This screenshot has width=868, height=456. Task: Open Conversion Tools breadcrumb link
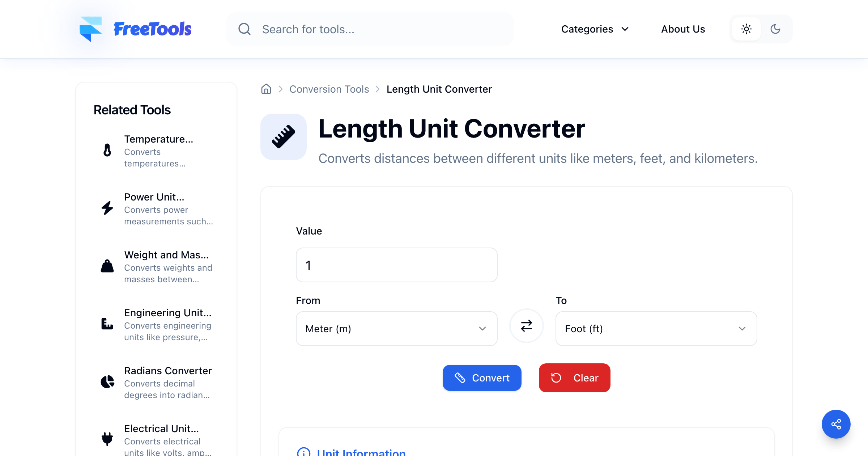pyautogui.click(x=329, y=89)
